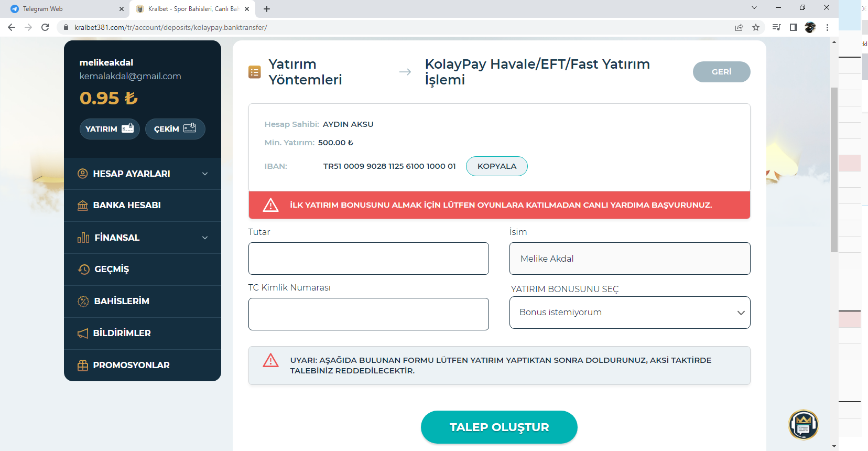The height and width of the screenshot is (451, 868).
Task: Click the İsim field with Melike Akdal
Action: [x=630, y=259]
